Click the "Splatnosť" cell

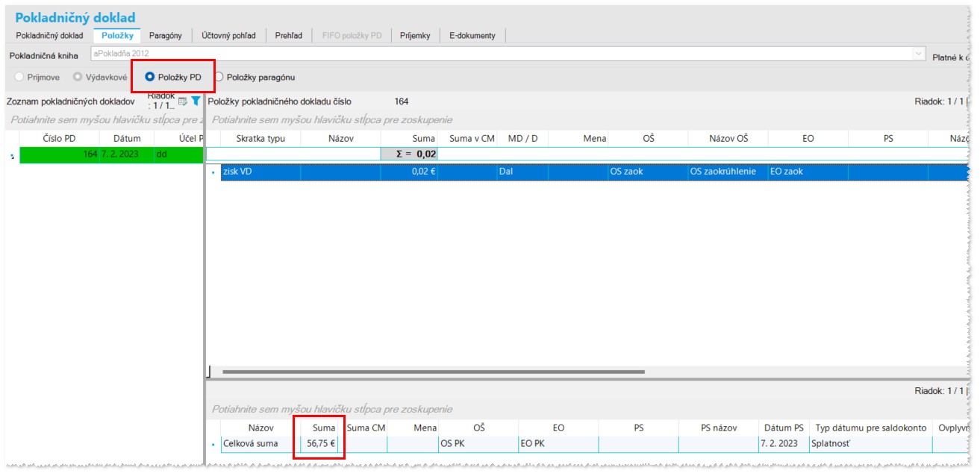point(871,443)
